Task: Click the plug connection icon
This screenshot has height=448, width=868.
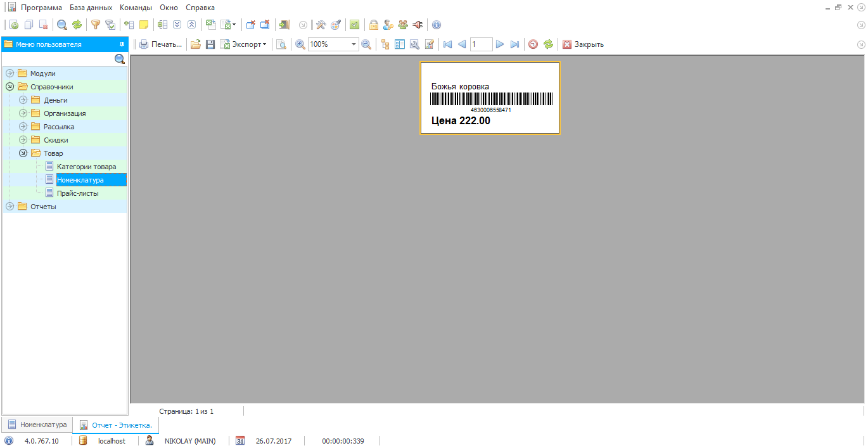Action: pyautogui.click(x=418, y=25)
